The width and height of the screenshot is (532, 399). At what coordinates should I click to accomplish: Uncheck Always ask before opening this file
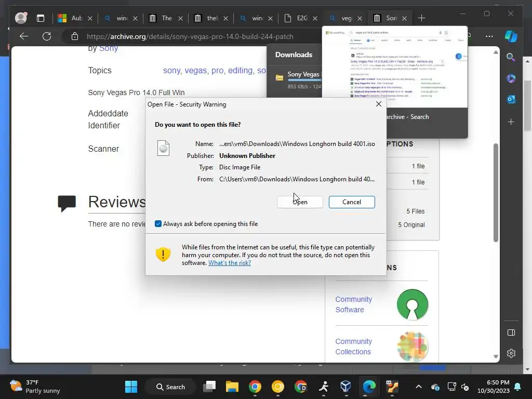(x=158, y=223)
